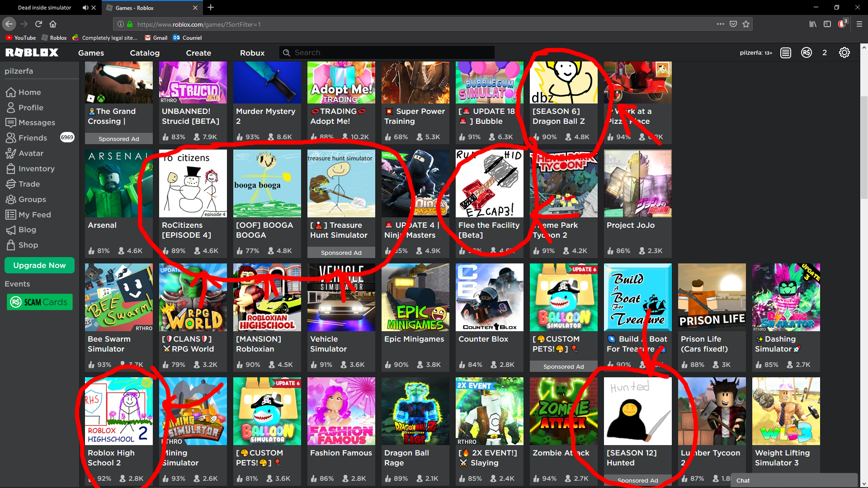Open the Groups sidebar icon

[x=11, y=199]
